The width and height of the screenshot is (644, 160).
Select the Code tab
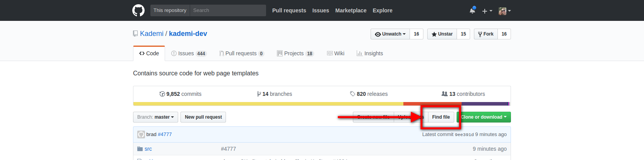click(149, 53)
